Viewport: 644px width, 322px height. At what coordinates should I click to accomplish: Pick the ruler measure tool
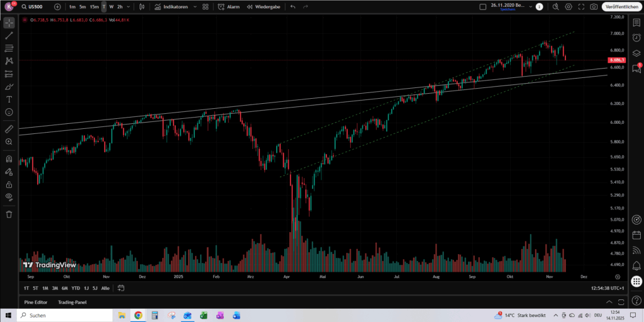coord(9,129)
